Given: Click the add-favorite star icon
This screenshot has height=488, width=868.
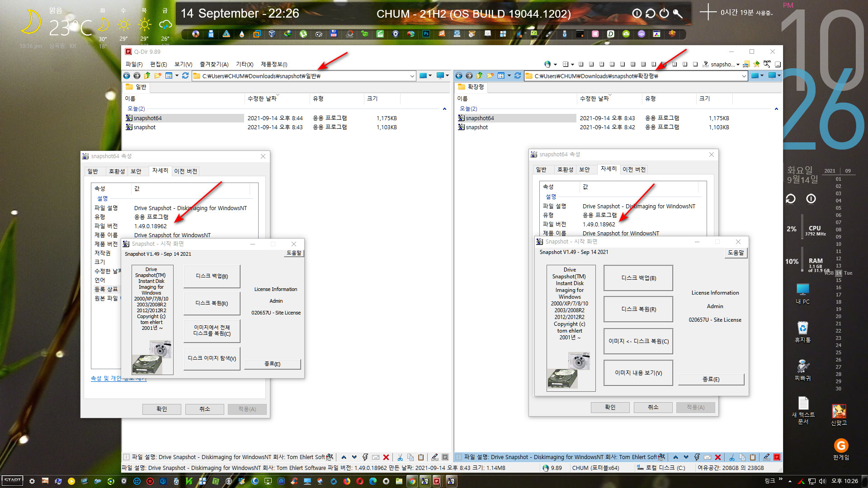Looking at the screenshot, I should coord(756,64).
